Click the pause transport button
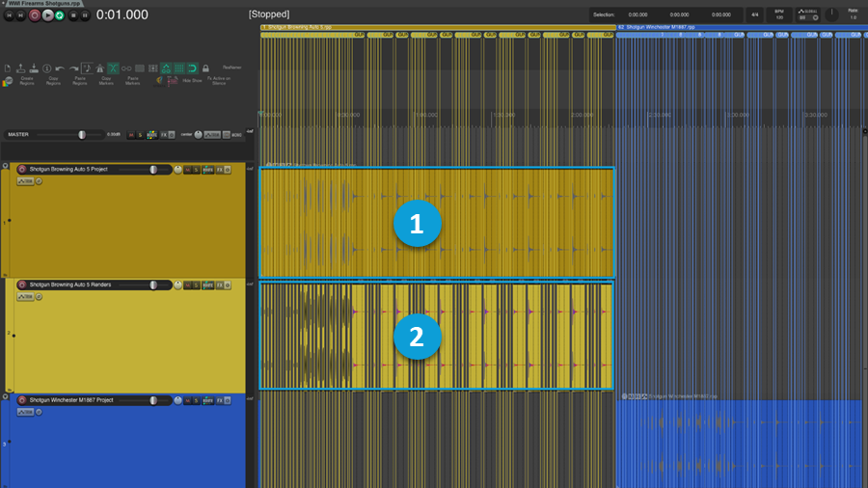 tap(85, 15)
